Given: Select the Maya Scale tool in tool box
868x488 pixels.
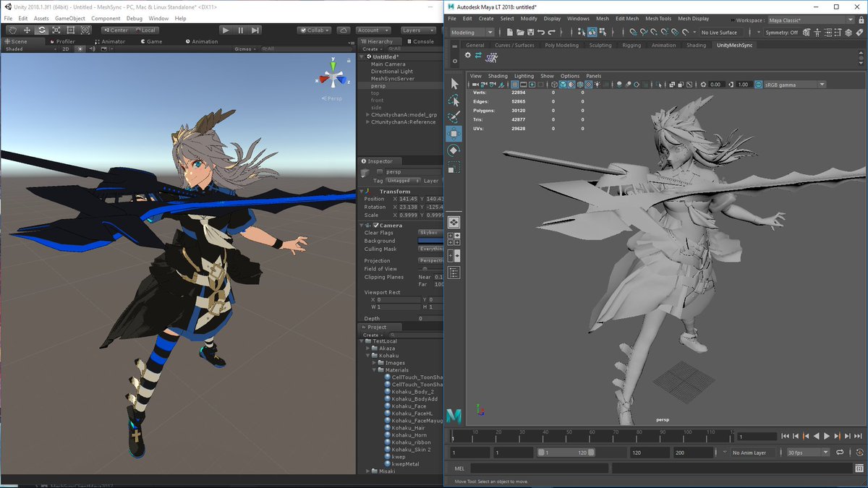Looking at the screenshot, I should (454, 168).
